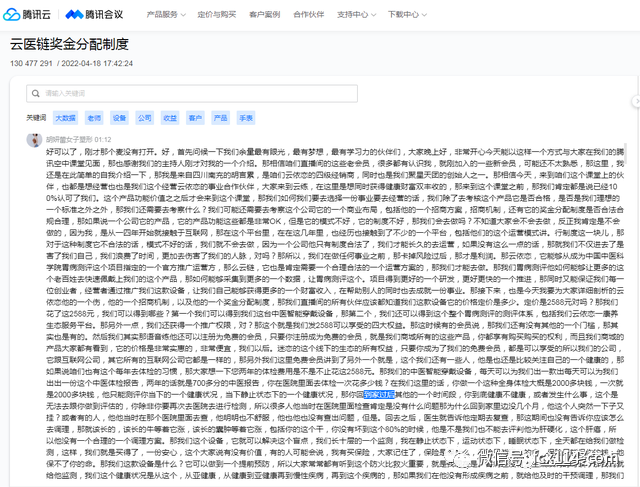Click the 01:12 speaker timestamp
This screenshot has height=487, width=640.
pos(103,140)
